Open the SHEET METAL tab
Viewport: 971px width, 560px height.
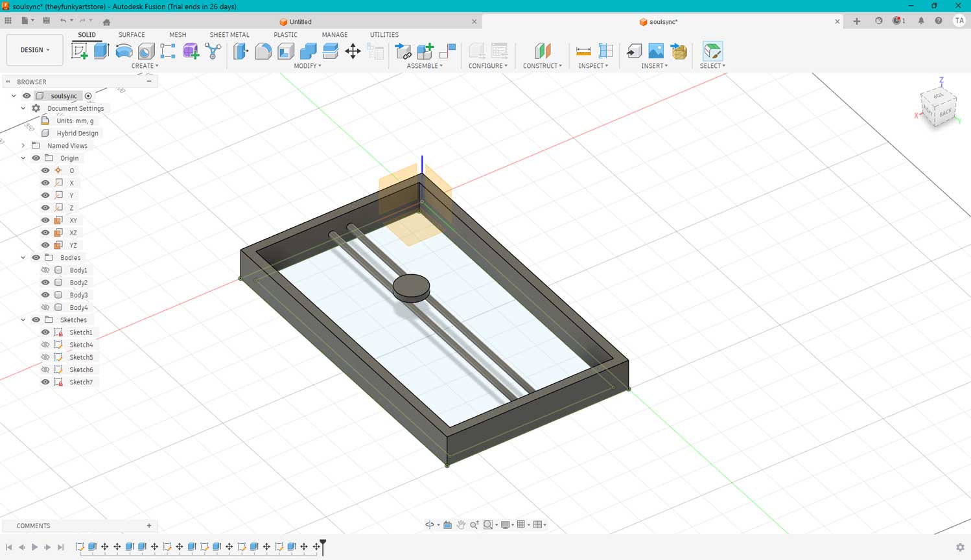click(229, 35)
